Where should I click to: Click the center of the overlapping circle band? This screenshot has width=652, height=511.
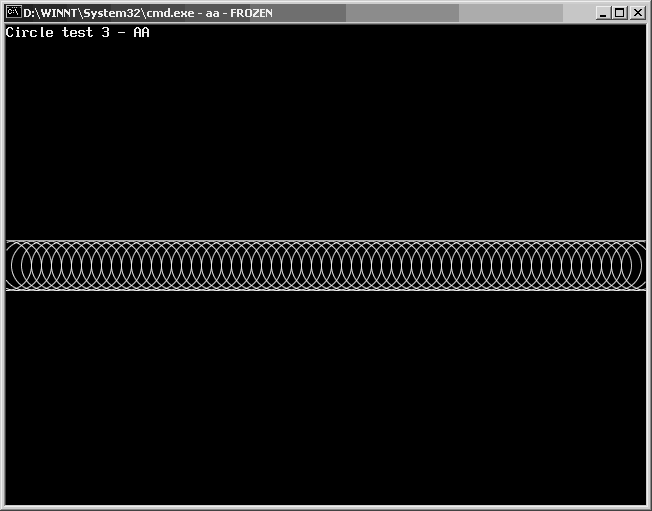coord(326,266)
